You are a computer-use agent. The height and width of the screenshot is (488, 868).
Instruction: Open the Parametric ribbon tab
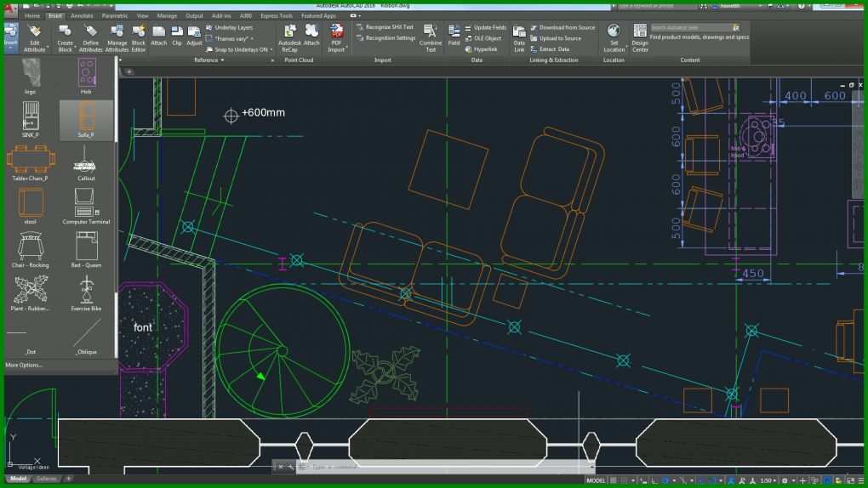pos(115,16)
